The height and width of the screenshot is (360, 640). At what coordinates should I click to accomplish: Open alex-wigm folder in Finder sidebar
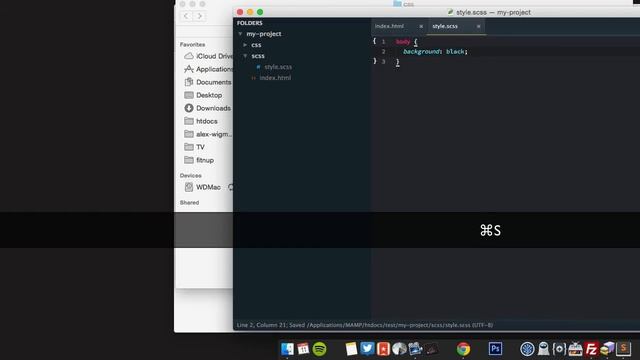(x=208, y=134)
